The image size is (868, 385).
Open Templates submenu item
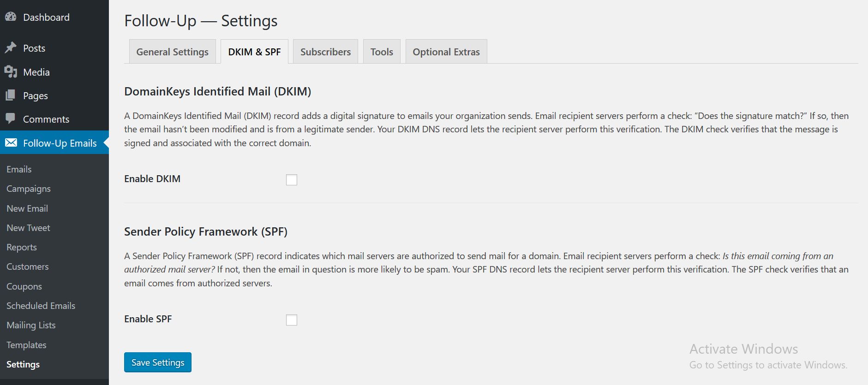(26, 345)
